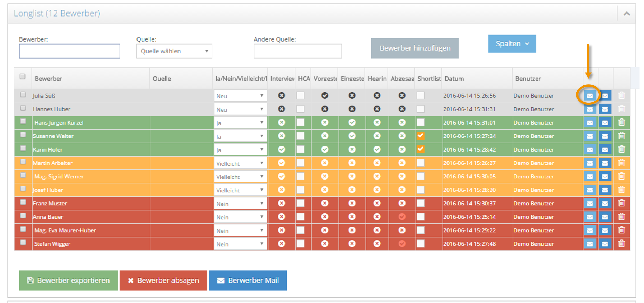Check HCA checkbox for Anna Bauer
The width and height of the screenshot is (644, 303).
click(x=300, y=217)
